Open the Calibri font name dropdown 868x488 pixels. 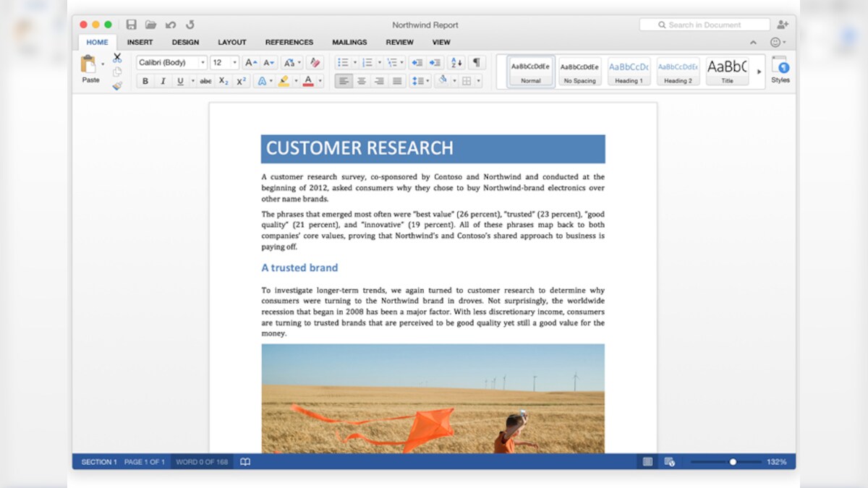(x=203, y=62)
